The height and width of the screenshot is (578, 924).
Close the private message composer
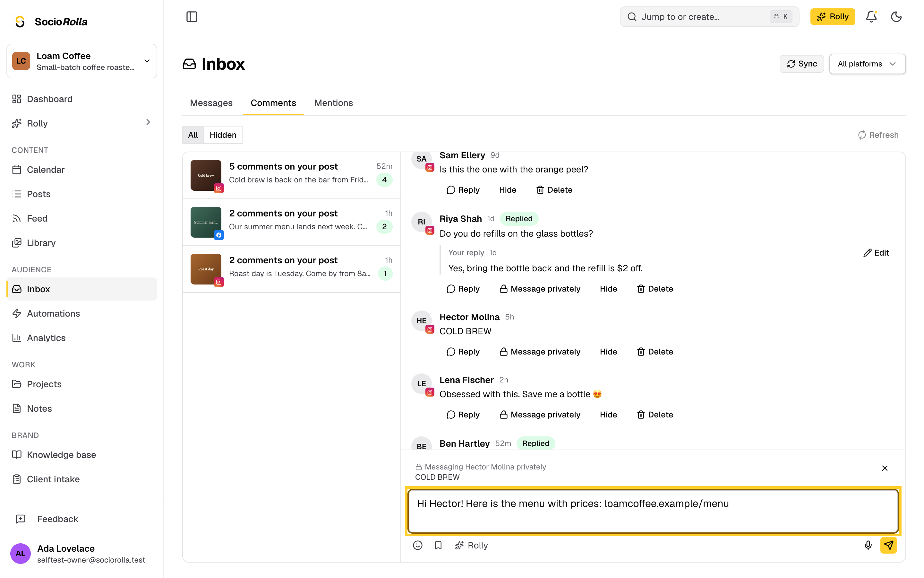[885, 468]
